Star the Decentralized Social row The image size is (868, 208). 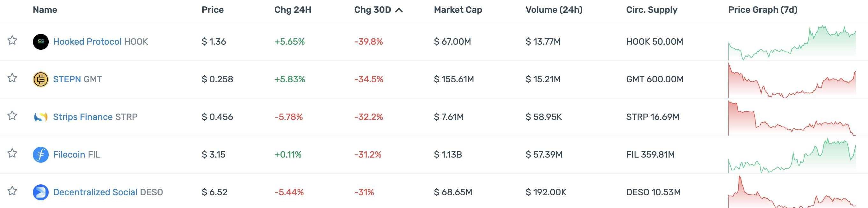coord(12,191)
